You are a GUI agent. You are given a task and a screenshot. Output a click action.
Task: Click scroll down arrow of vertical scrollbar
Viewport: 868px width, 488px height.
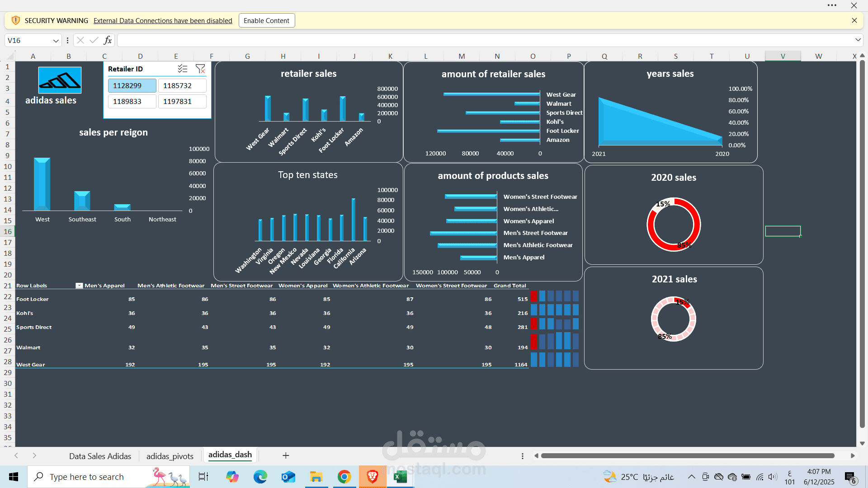[862, 443]
